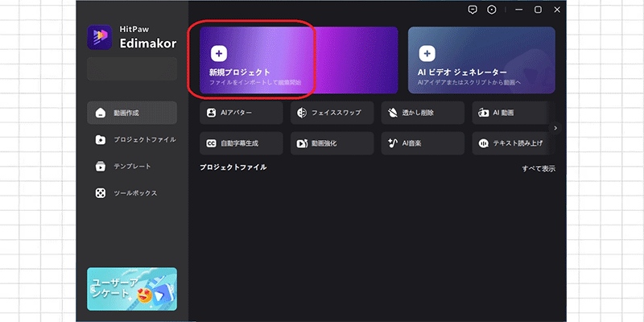Screen dimensions: 644x322
Task: Click the ツールボックス icon in sidebar
Action: pyautogui.click(x=100, y=193)
